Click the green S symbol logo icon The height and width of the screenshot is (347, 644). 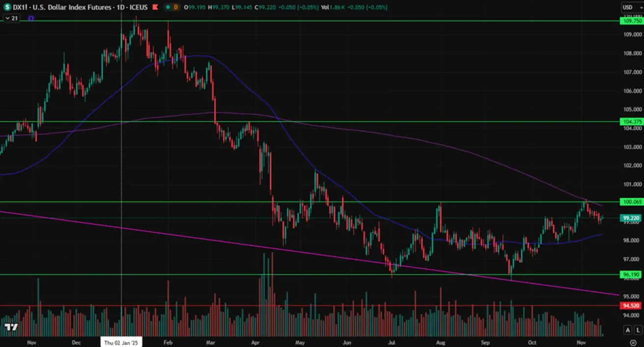(x=7, y=7)
